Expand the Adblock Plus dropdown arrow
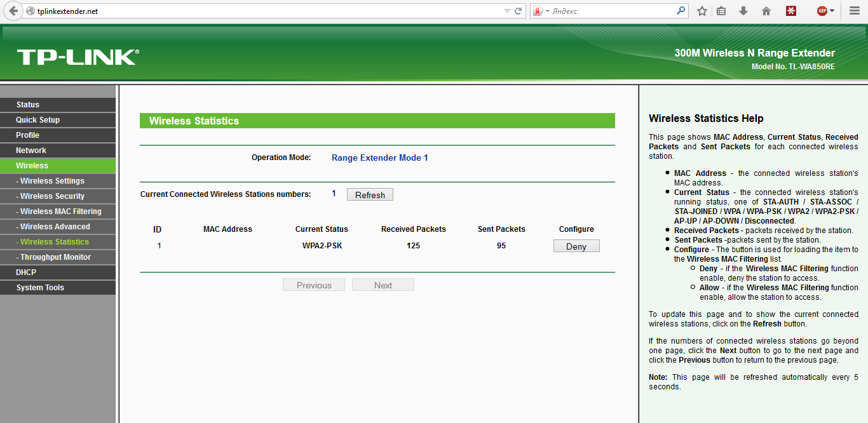 click(832, 11)
